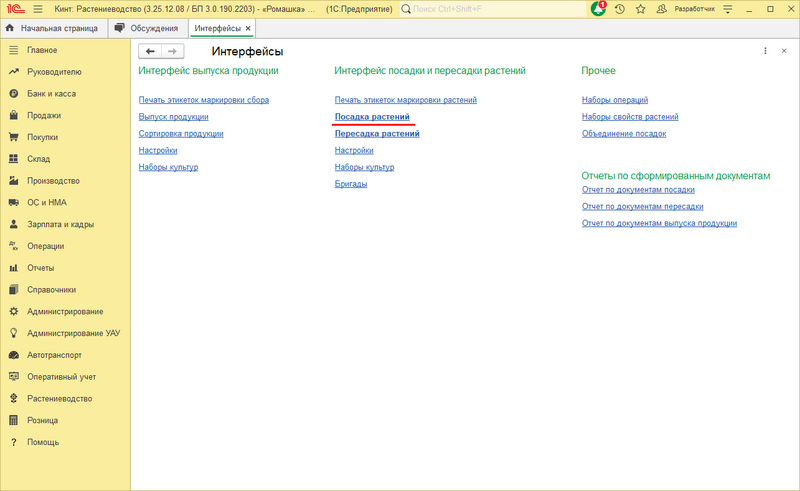Click the 1C logo icon
Screen dimensions: 800x491
coord(16,9)
